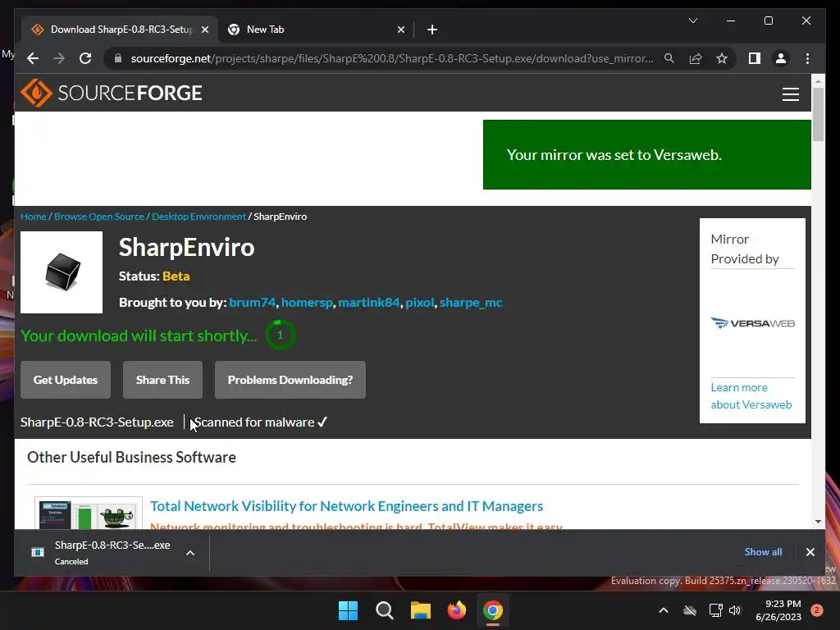The image size is (840, 630).
Task: Open the Home breadcrumb link
Action: click(33, 217)
